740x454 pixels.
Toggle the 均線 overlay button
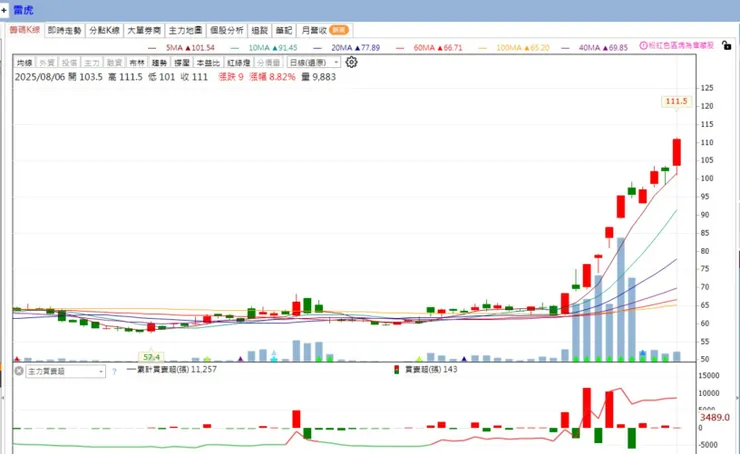pos(25,62)
